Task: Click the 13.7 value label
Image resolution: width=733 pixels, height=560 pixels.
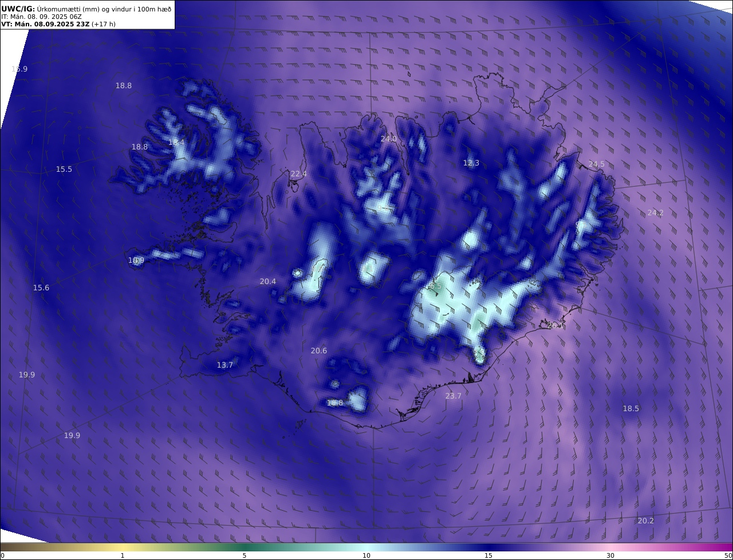Action: (x=225, y=365)
